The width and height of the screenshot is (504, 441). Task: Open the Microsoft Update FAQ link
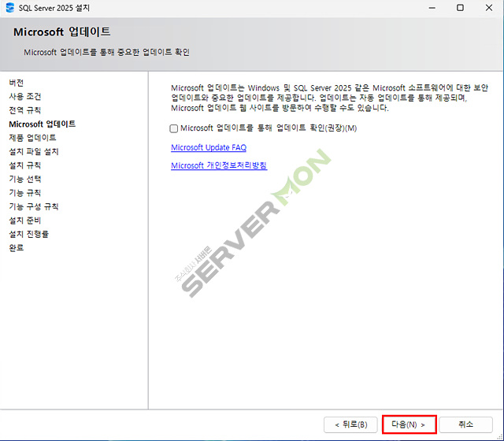209,147
